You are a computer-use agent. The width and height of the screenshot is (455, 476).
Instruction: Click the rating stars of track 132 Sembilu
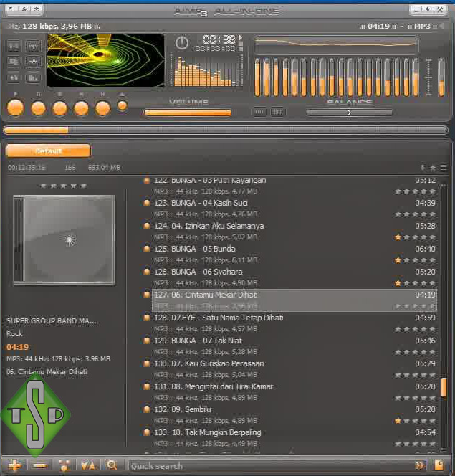click(415, 421)
